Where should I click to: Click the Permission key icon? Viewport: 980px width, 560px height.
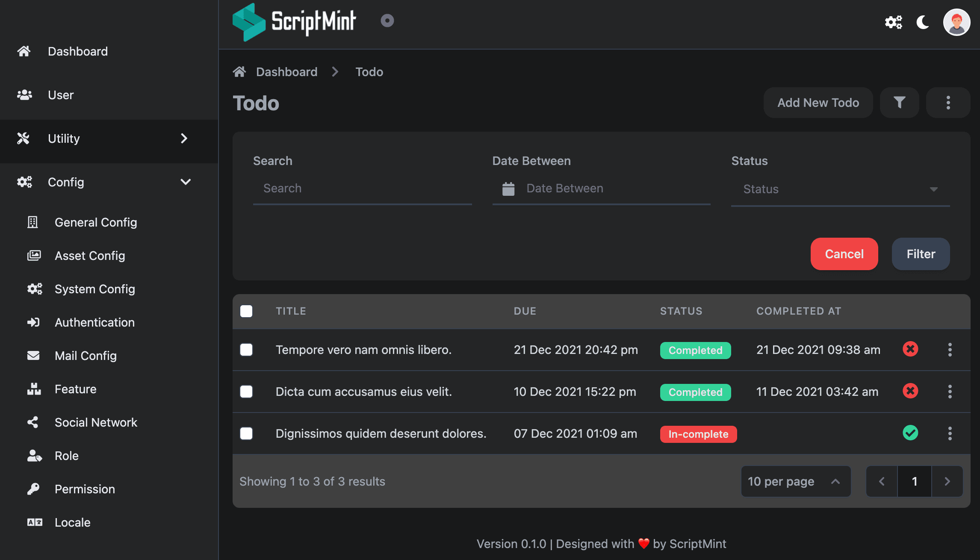(34, 489)
